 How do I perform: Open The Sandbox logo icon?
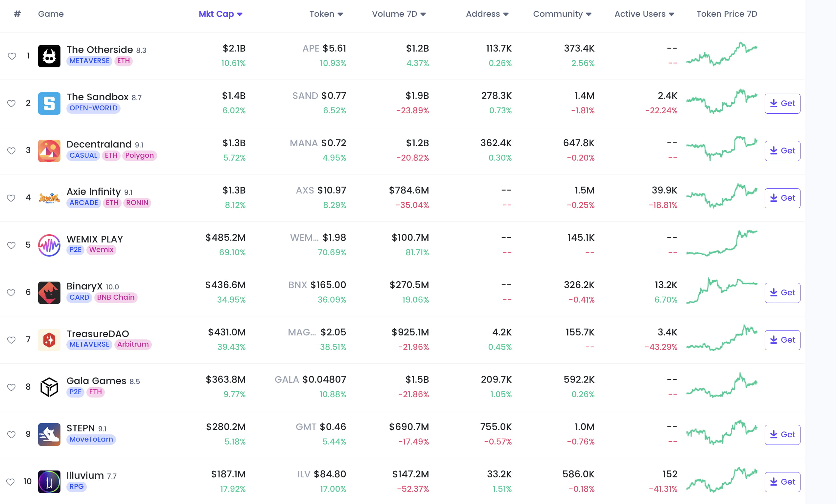tap(49, 103)
